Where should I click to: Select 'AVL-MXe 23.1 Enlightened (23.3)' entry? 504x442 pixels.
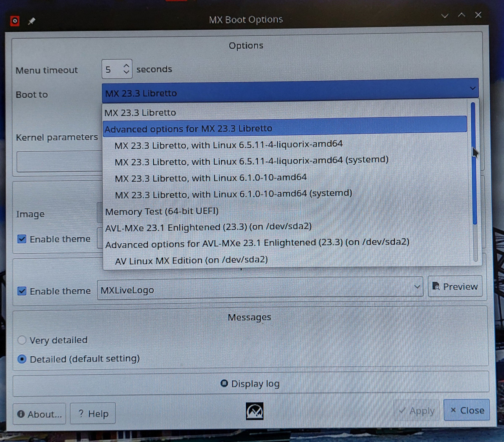284,227
